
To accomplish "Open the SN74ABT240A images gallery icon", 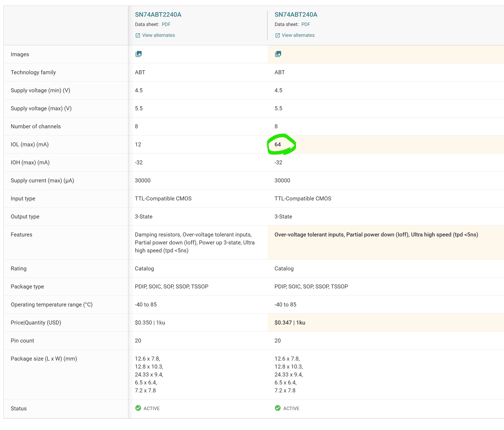I will click(x=278, y=54).
